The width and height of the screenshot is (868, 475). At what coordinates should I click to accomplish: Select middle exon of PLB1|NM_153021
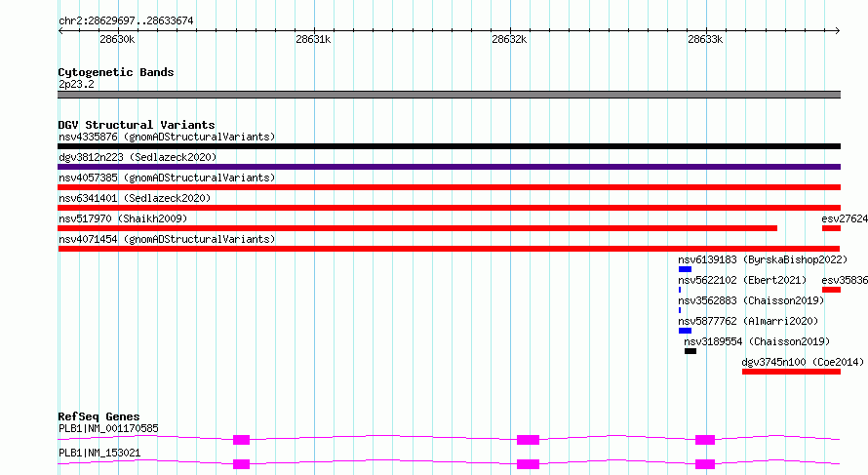[528, 464]
